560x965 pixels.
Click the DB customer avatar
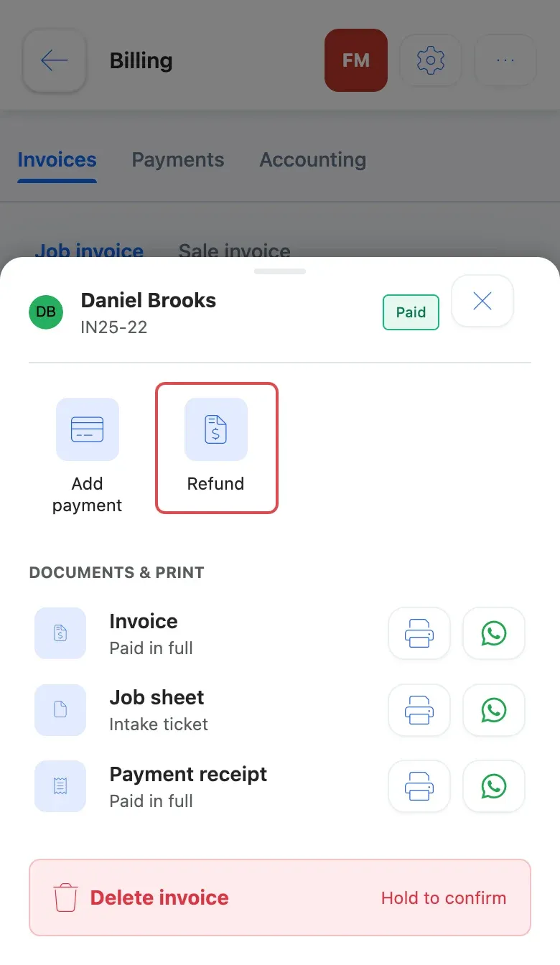coord(46,312)
